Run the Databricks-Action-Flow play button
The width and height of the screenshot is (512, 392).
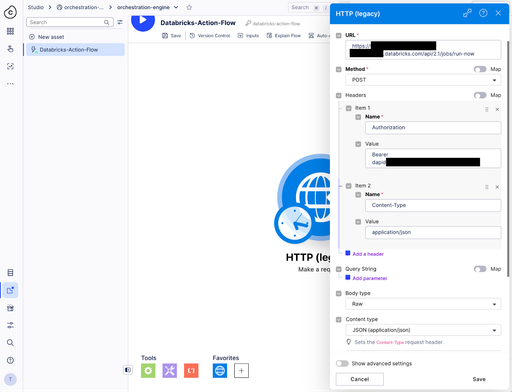tap(143, 21)
